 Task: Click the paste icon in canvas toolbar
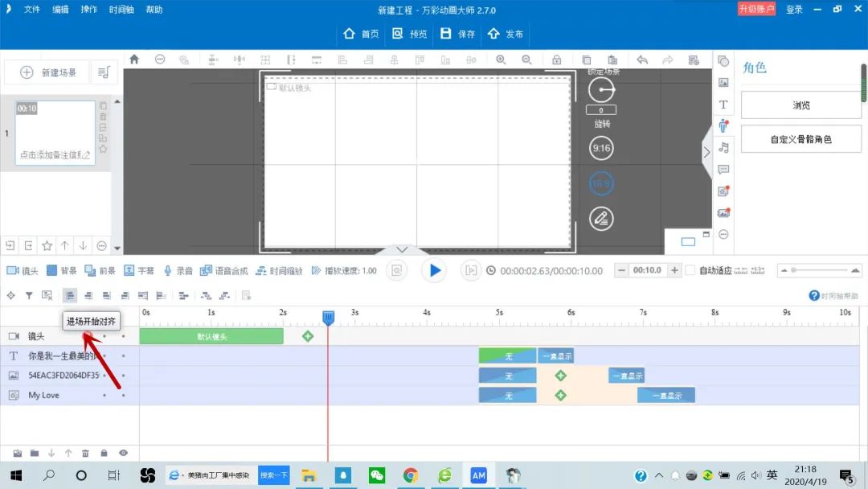click(612, 60)
